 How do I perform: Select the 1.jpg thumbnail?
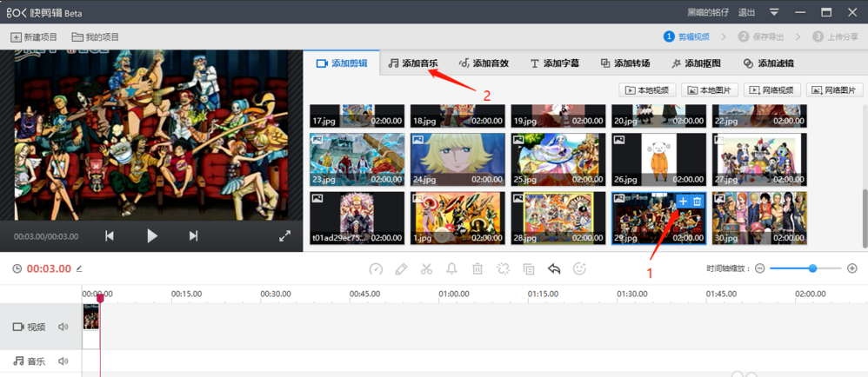click(457, 218)
